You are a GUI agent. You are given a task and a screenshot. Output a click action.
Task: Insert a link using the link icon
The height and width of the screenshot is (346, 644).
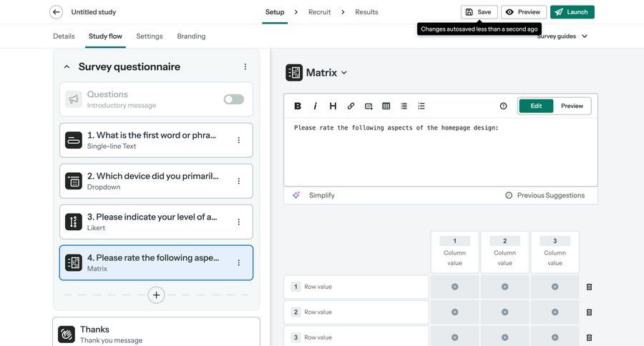[351, 106]
